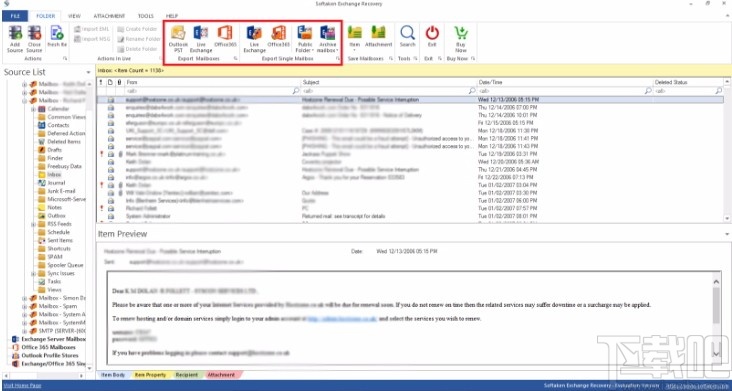Select the Contacts folder in tree

click(x=58, y=125)
